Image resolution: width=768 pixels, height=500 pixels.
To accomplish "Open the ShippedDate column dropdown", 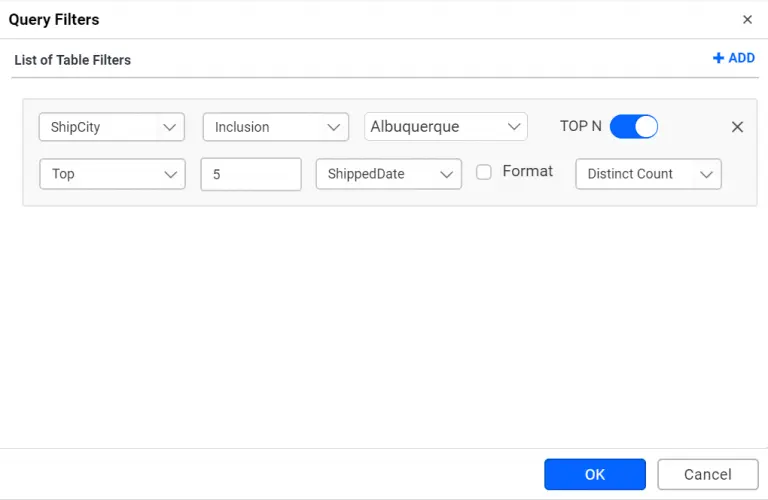I will pyautogui.click(x=376, y=174).
